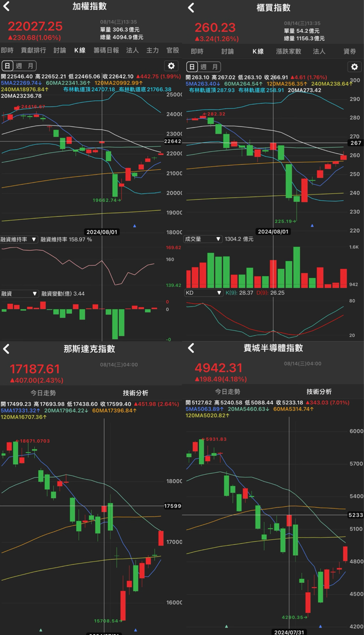364x635 pixels.
Task: Open chart settings gear in 櫃買指數 panel
Action: point(354,67)
